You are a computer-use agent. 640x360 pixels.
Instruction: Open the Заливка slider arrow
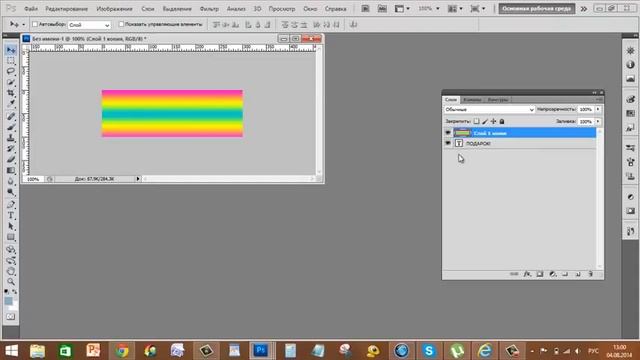click(598, 122)
